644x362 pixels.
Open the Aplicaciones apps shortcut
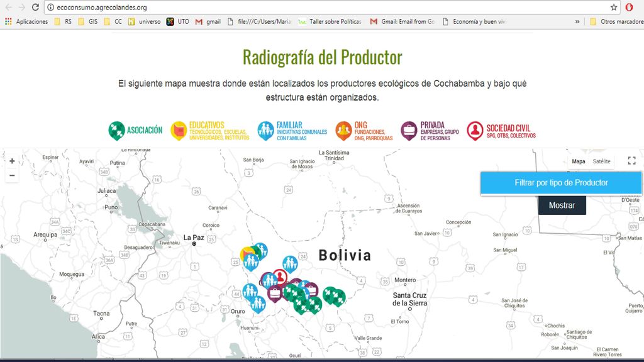[x=26, y=22]
